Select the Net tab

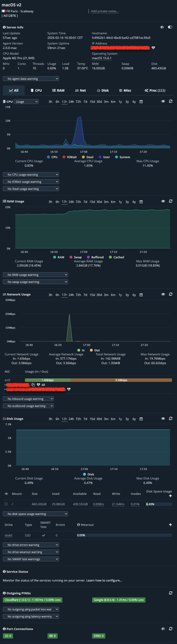(80, 91)
